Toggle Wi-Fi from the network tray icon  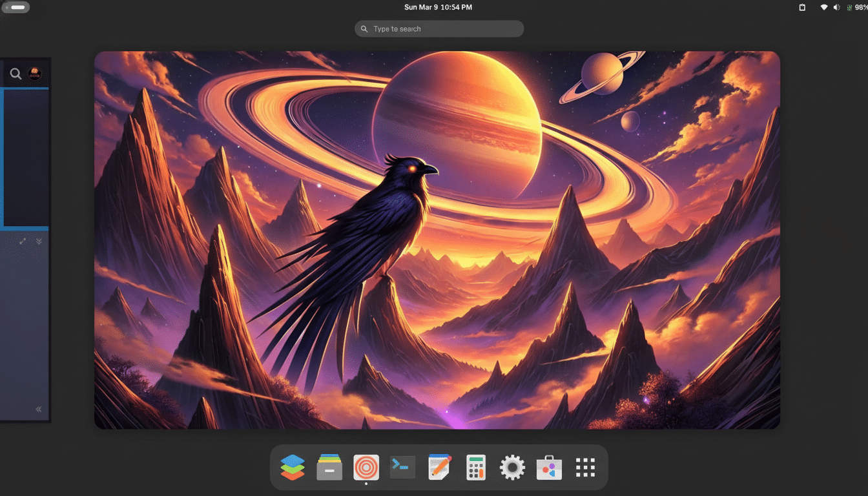click(x=824, y=7)
